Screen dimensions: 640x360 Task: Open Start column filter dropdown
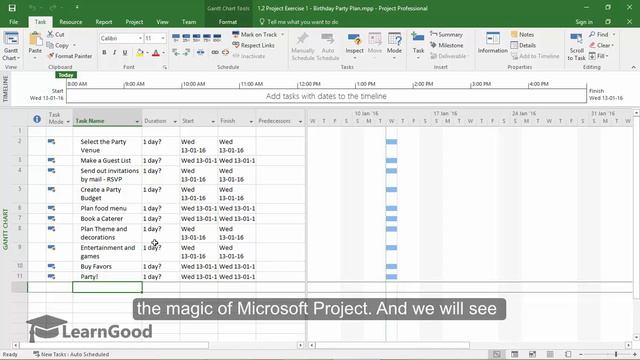click(x=213, y=122)
